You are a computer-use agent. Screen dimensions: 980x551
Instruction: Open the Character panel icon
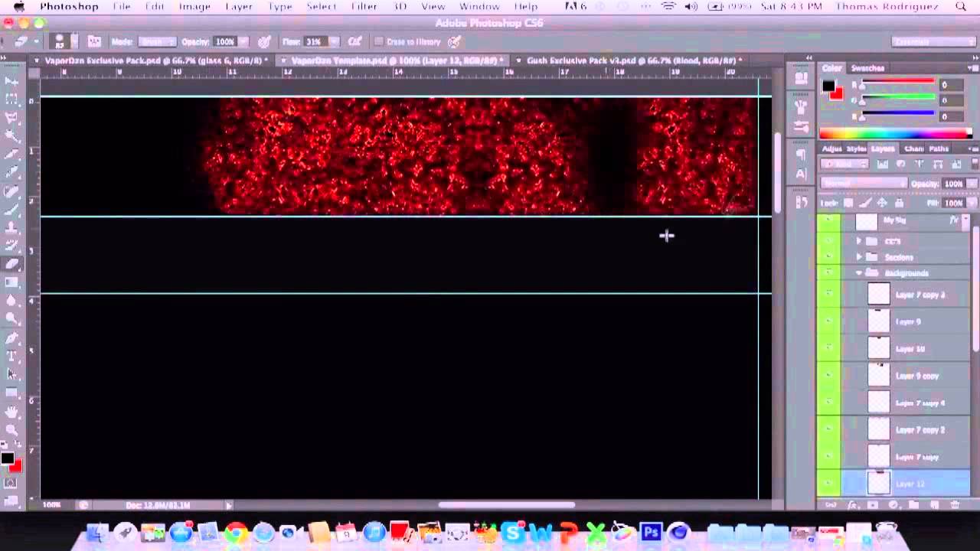(x=801, y=174)
